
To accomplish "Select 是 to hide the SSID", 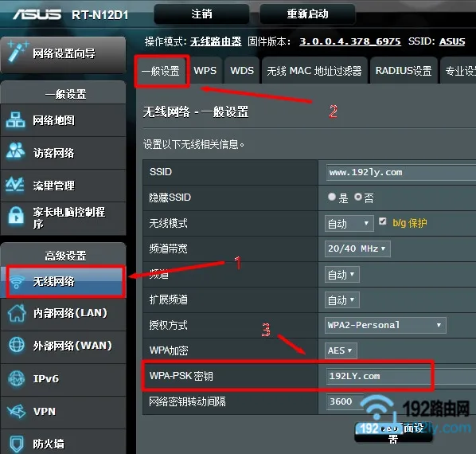I will [x=332, y=197].
